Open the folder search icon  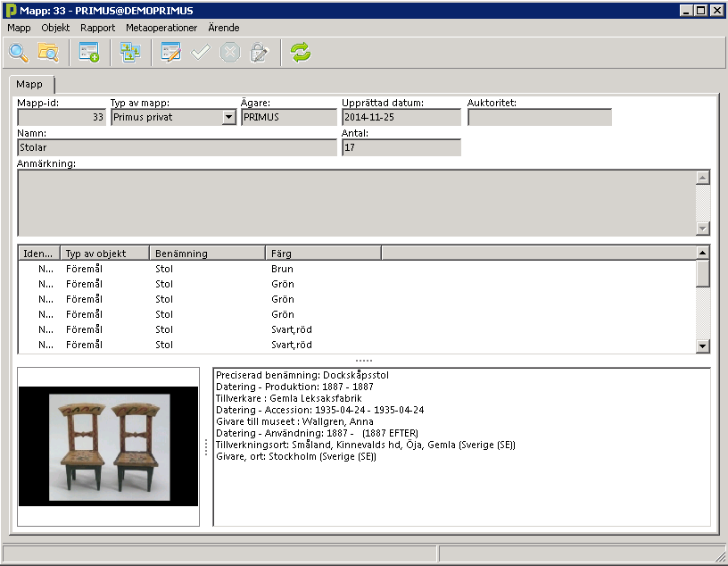click(x=48, y=53)
